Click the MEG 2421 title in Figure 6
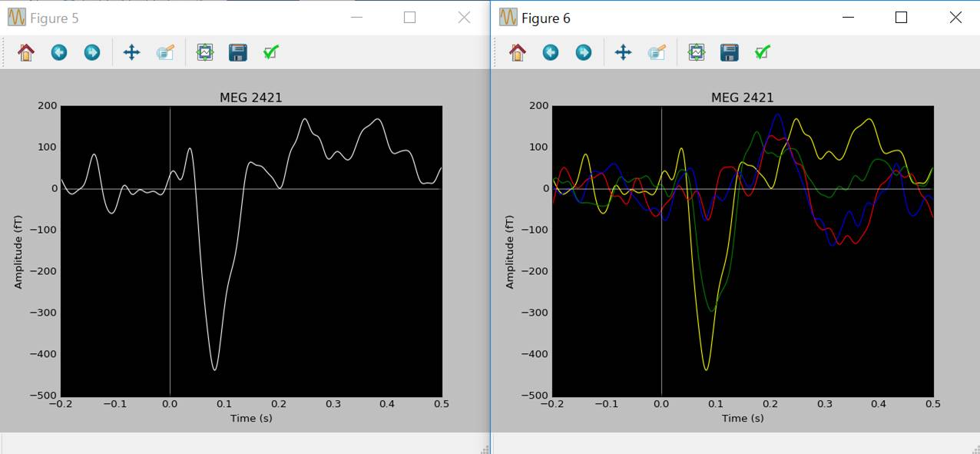The height and width of the screenshot is (454, 980). coord(742,98)
